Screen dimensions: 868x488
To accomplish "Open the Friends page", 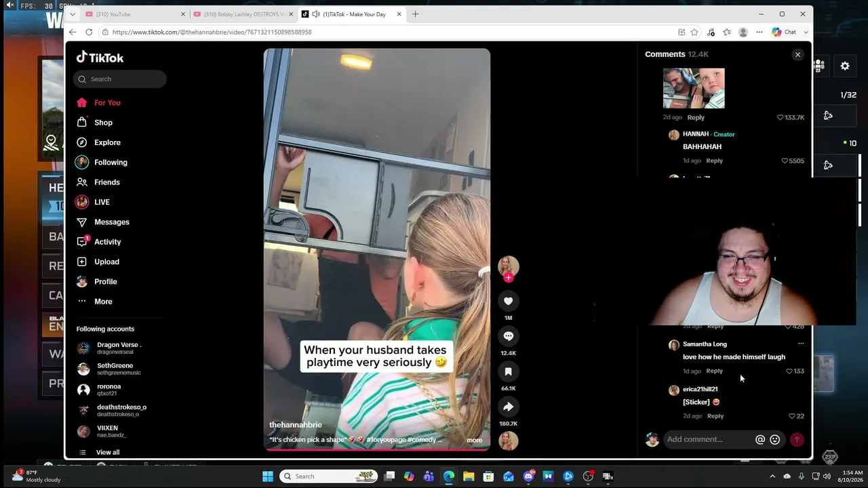I will coord(107,182).
